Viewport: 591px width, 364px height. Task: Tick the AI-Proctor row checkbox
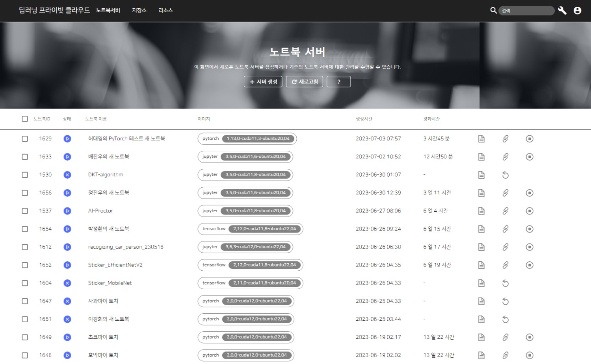25,211
